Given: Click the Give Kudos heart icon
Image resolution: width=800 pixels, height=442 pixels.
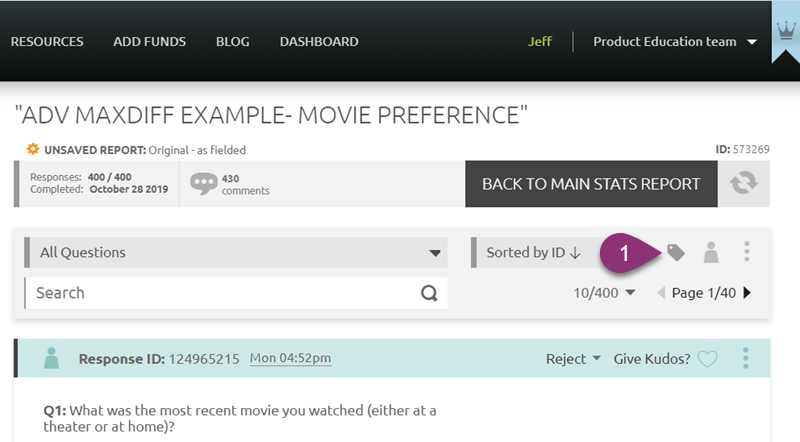Looking at the screenshot, I should pos(708,359).
